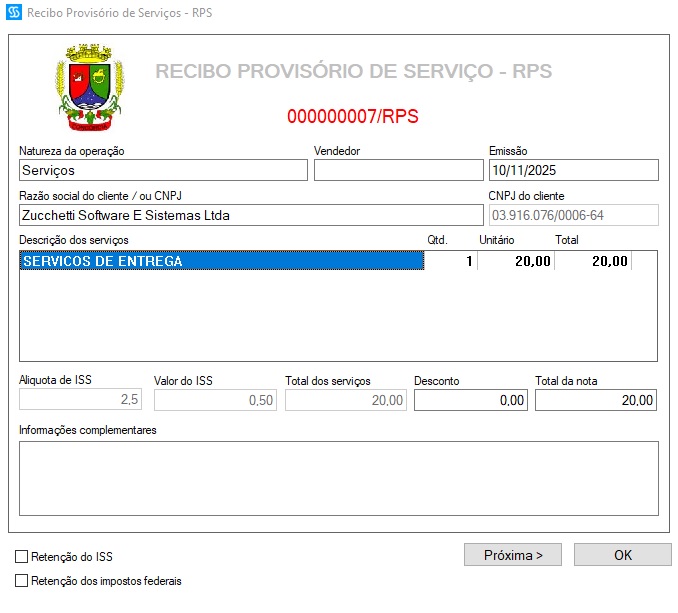
Task: Enable Retenção do ISS checkbox
Action: click(x=22, y=556)
